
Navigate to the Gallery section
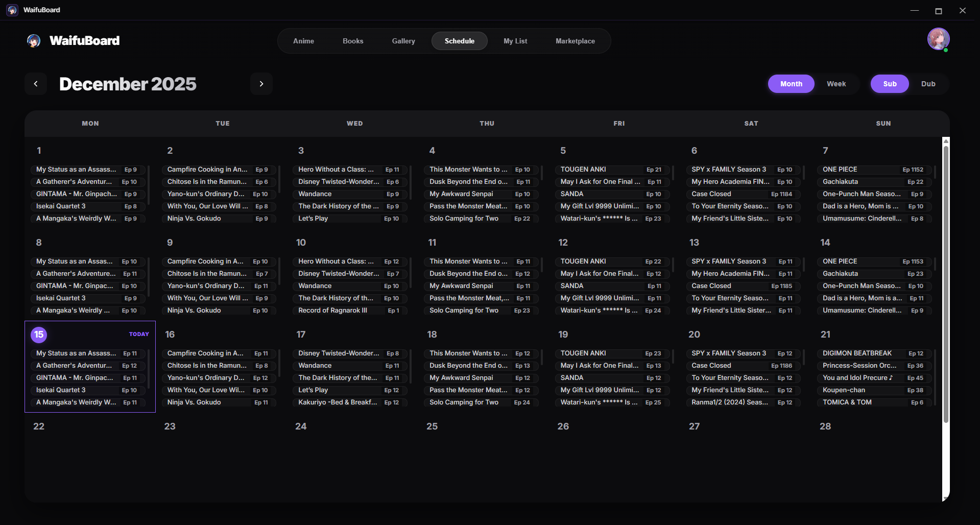point(403,41)
